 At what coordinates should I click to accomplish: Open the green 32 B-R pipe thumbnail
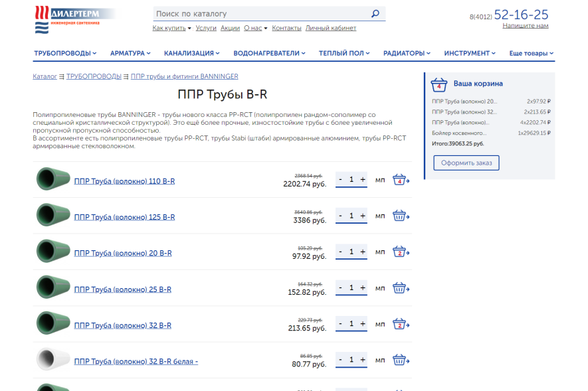(x=53, y=323)
